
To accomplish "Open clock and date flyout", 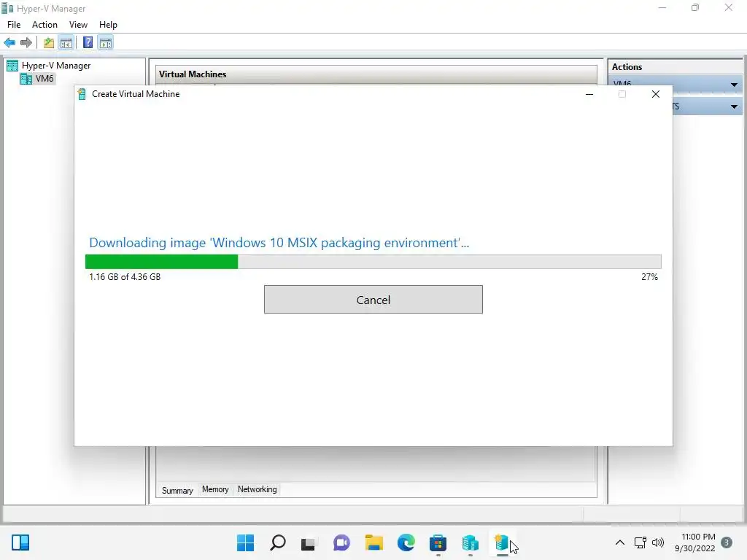I will click(x=694, y=542).
